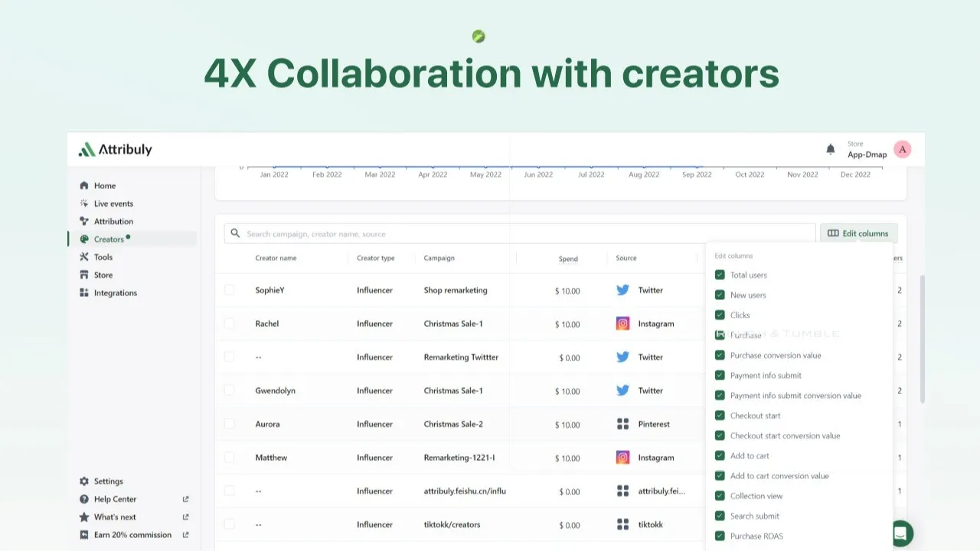Screen dimensions: 980x551
Task: Uncheck Payment info submit column
Action: (x=720, y=375)
